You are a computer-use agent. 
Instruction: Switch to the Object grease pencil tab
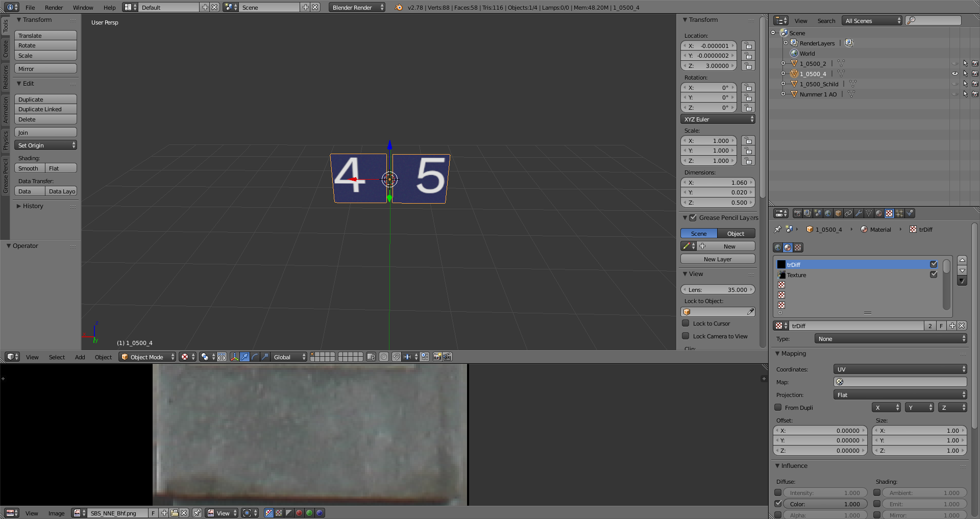(736, 233)
